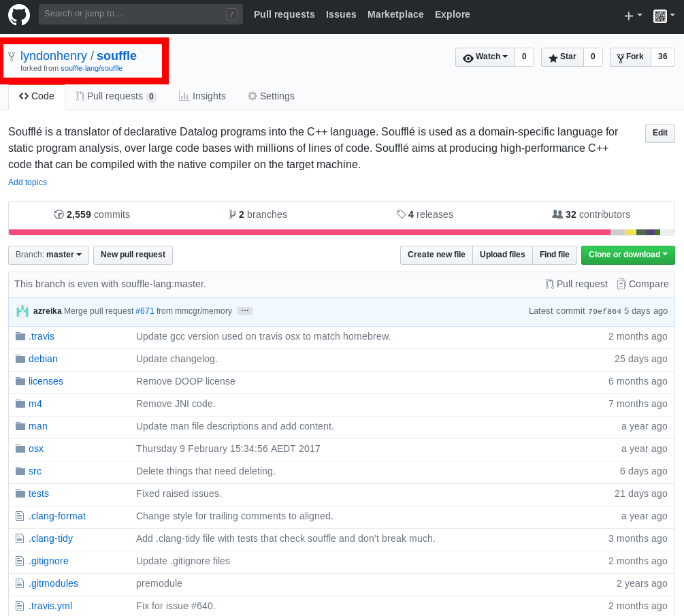Viewport: 684px width, 616px height.
Task: Open the m4 folder
Action: (35, 404)
